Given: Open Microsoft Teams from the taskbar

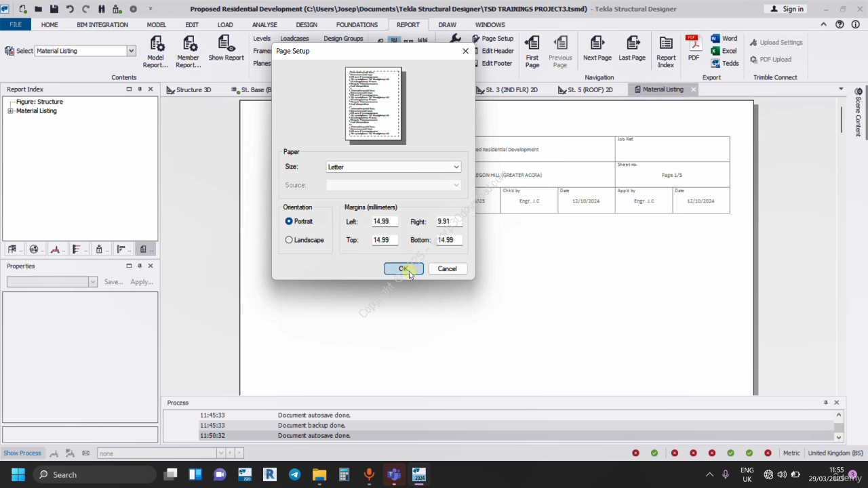Looking at the screenshot, I should coord(393,474).
